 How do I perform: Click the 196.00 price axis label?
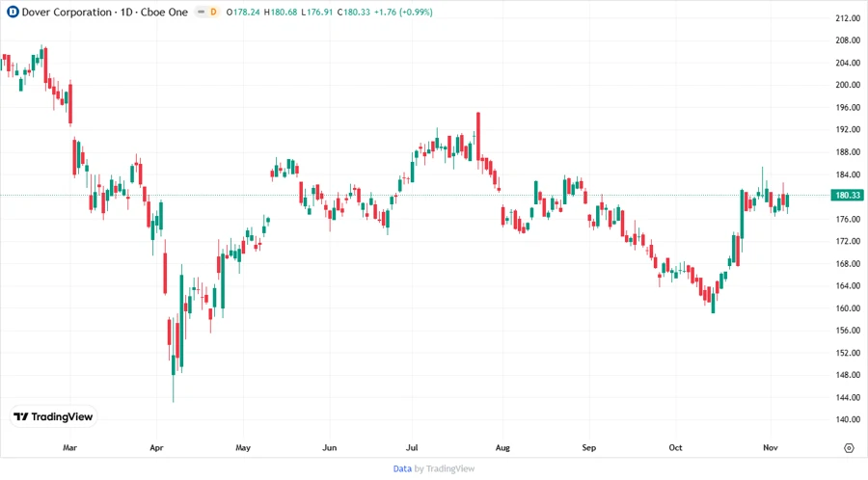pos(848,107)
